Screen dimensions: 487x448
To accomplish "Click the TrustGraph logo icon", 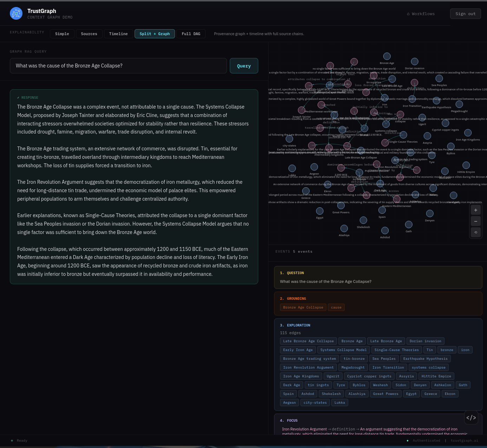I will point(16,13).
